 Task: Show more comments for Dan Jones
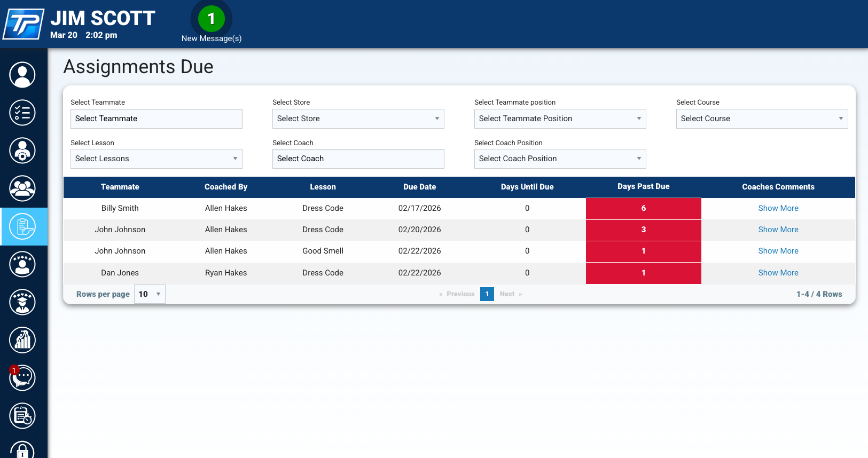point(778,273)
